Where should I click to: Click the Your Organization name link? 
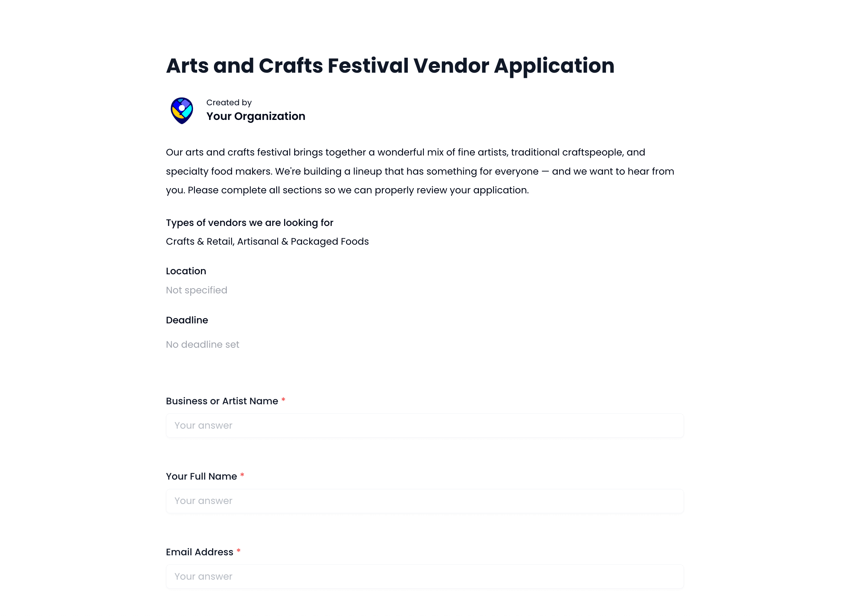(256, 116)
